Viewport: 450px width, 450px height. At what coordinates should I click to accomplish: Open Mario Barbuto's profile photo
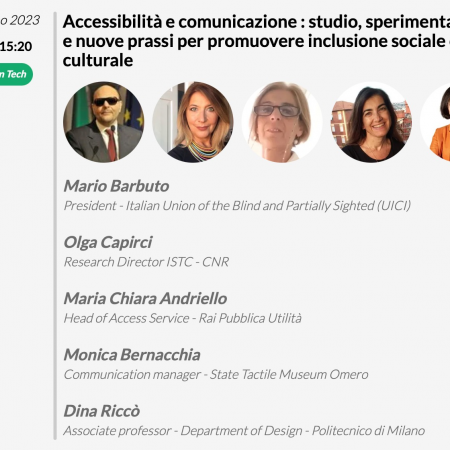(104, 122)
